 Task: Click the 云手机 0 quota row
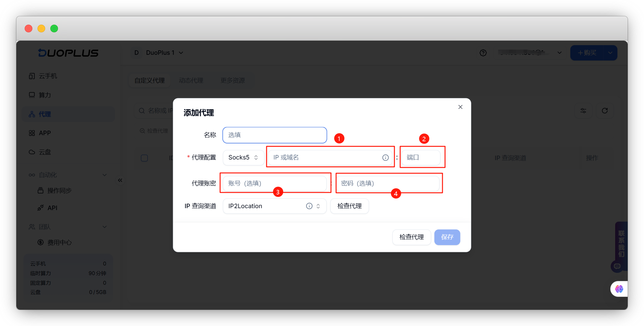pyautogui.click(x=68, y=264)
